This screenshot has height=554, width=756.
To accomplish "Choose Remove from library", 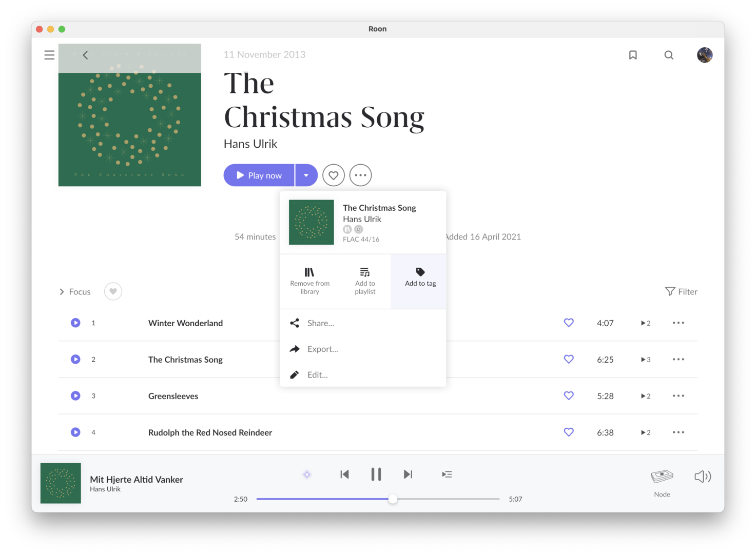I will [309, 281].
